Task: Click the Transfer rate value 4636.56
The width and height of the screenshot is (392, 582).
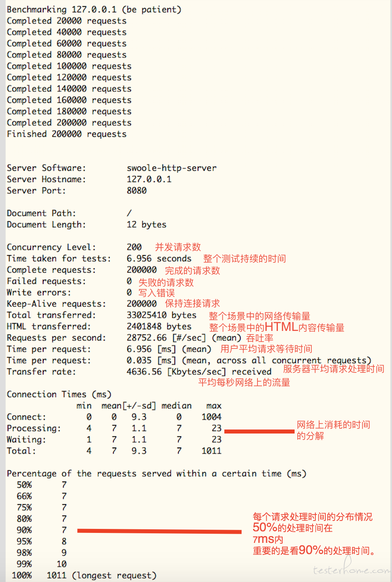Action: point(144,372)
